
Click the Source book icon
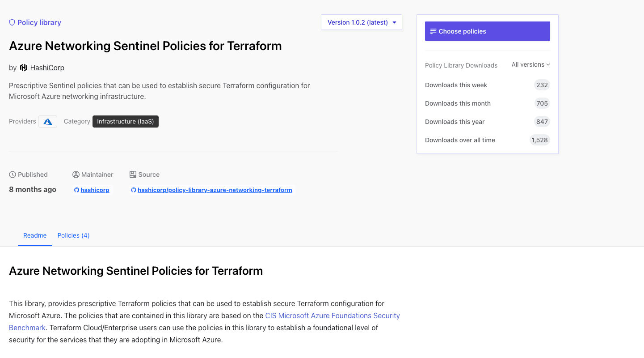point(133,175)
